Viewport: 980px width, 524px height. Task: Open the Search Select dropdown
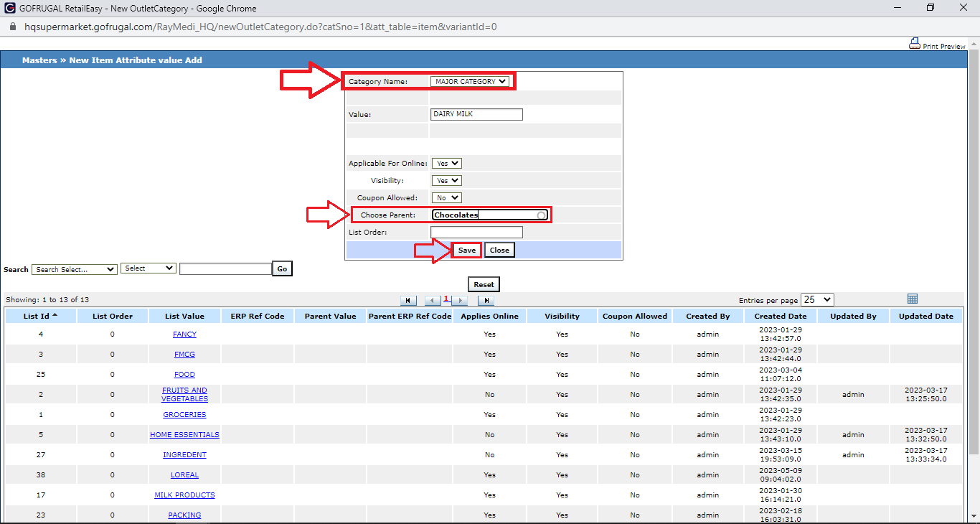click(75, 269)
